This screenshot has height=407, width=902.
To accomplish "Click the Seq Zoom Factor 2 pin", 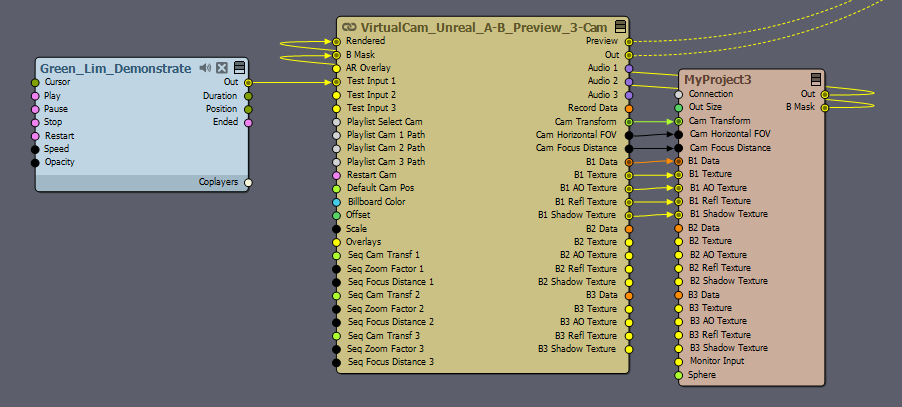I will pyautogui.click(x=337, y=309).
